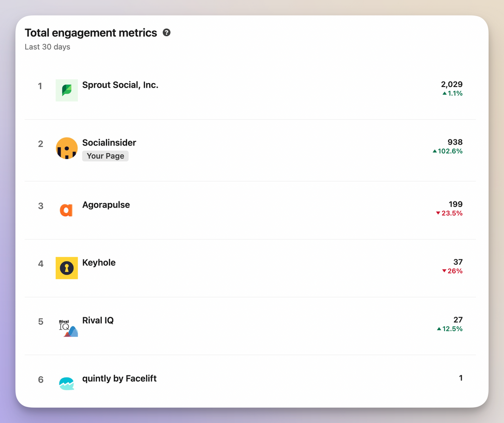Click the Last 30 days label
The height and width of the screenshot is (423, 504).
point(47,47)
